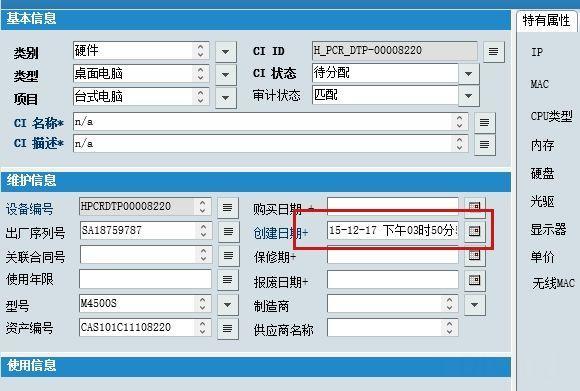Switch to the 特有属性 tab
Image resolution: width=580 pixels, height=391 pixels.
(x=546, y=20)
